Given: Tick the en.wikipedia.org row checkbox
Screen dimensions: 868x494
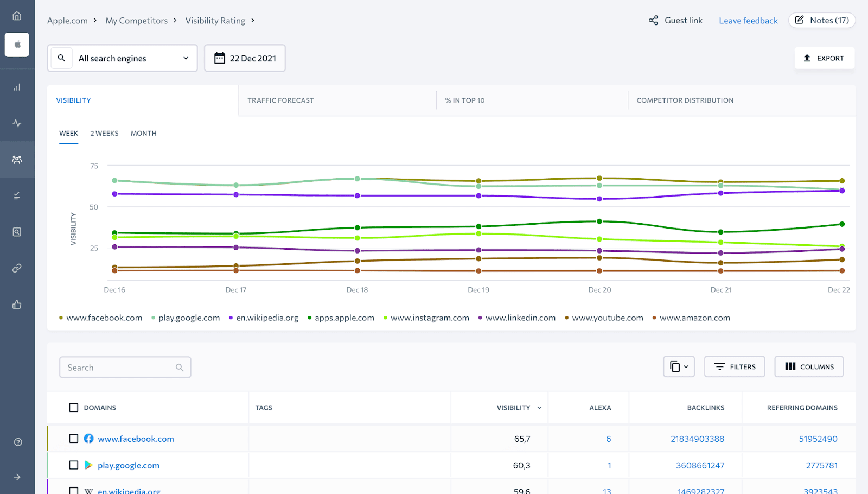Looking at the screenshot, I should point(74,491).
